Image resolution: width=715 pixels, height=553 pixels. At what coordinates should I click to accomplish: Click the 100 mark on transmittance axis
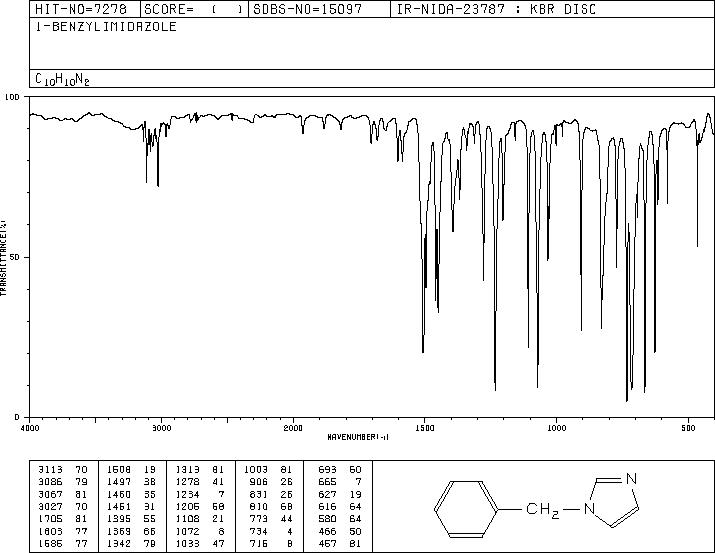click(x=12, y=97)
